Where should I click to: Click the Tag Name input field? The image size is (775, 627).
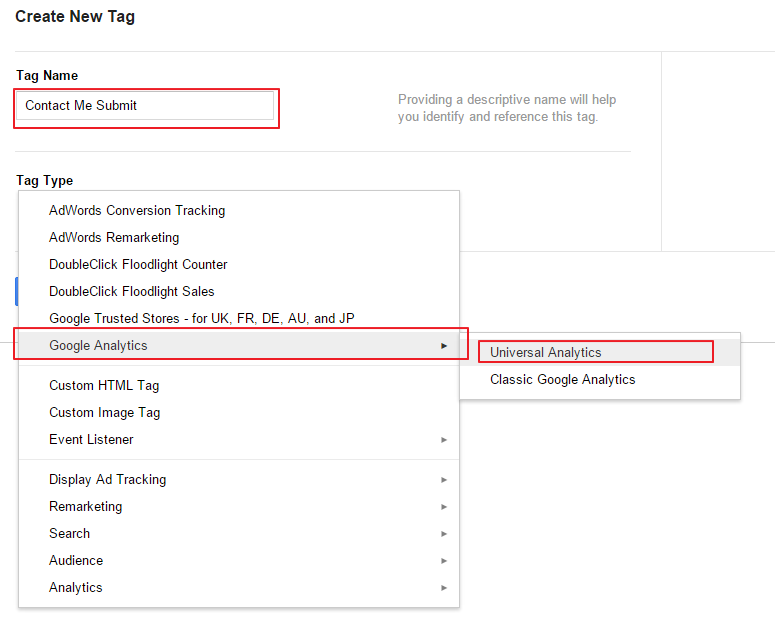(x=145, y=105)
